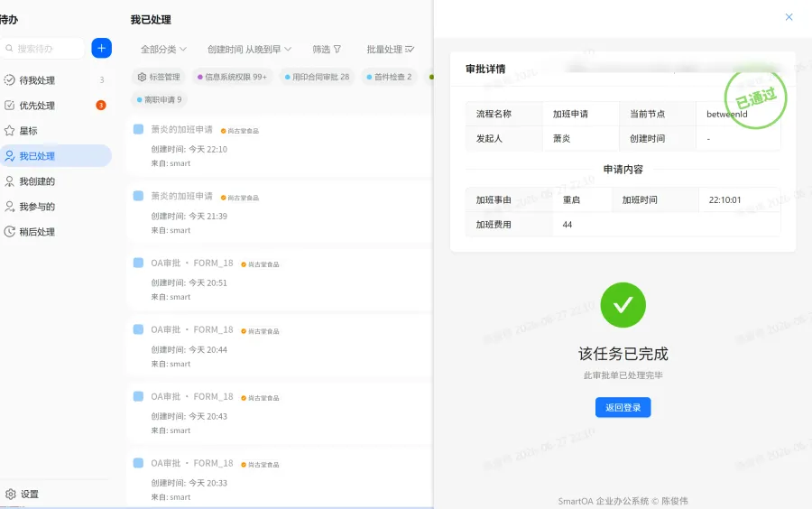The height and width of the screenshot is (509, 812).
Task: Open OA审批 FORM_18 title in 20:44 row
Action: coord(192,329)
